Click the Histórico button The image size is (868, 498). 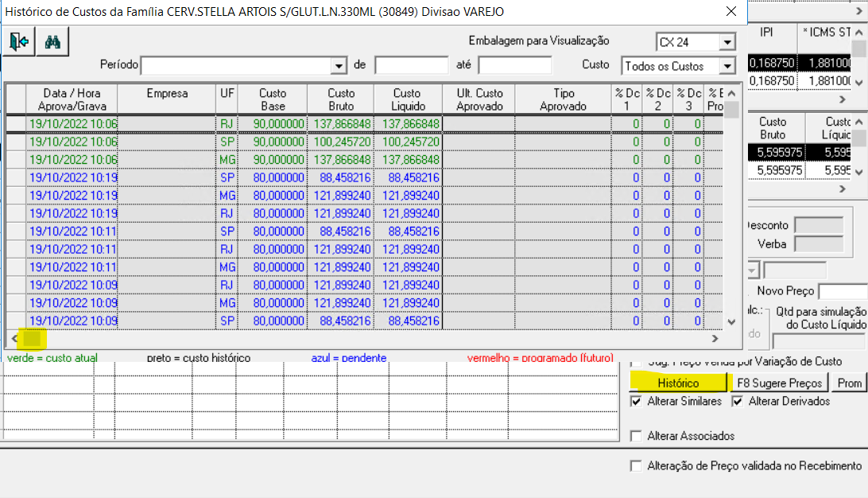point(678,383)
